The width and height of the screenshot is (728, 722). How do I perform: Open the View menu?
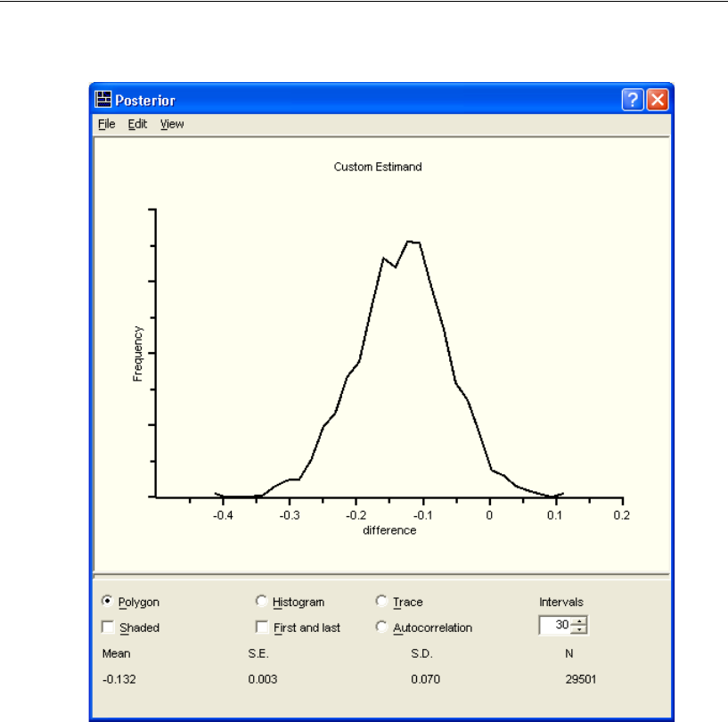coord(172,124)
